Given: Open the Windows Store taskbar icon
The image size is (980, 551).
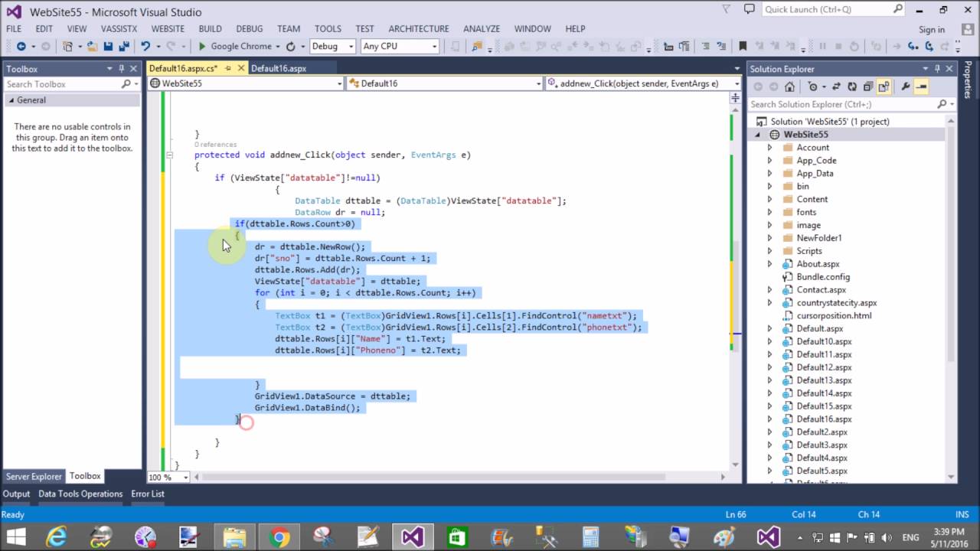Looking at the screenshot, I should tap(457, 536).
